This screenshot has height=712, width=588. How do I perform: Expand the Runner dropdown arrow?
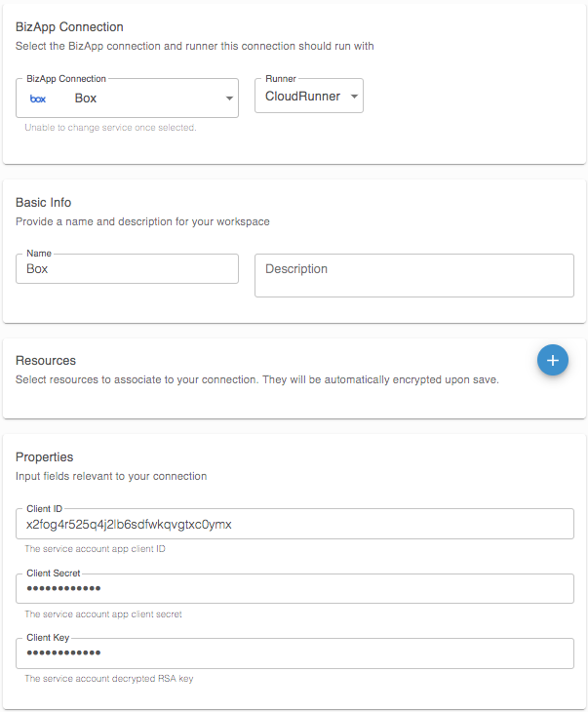pos(353,97)
